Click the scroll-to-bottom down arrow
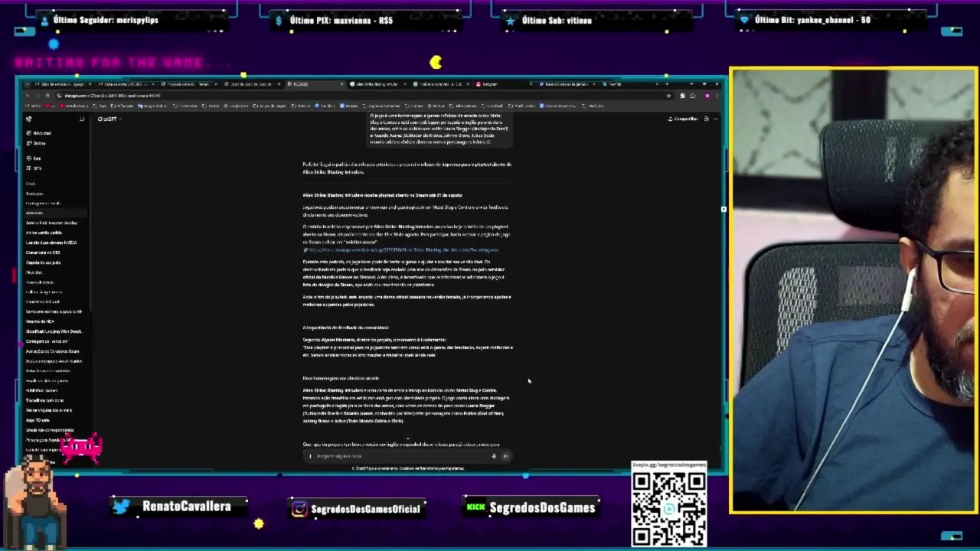The width and height of the screenshot is (980, 551). 408,439
